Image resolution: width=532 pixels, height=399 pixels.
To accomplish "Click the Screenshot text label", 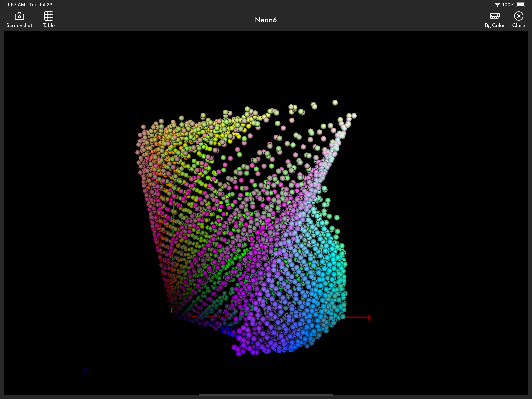I will click(19, 26).
